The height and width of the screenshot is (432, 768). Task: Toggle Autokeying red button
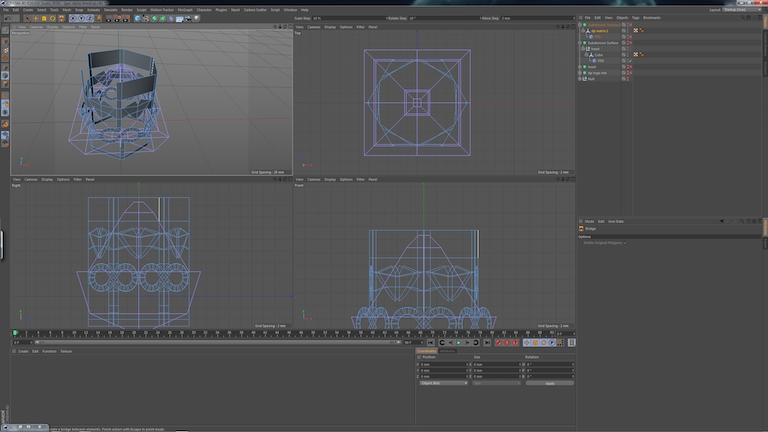[x=506, y=343]
